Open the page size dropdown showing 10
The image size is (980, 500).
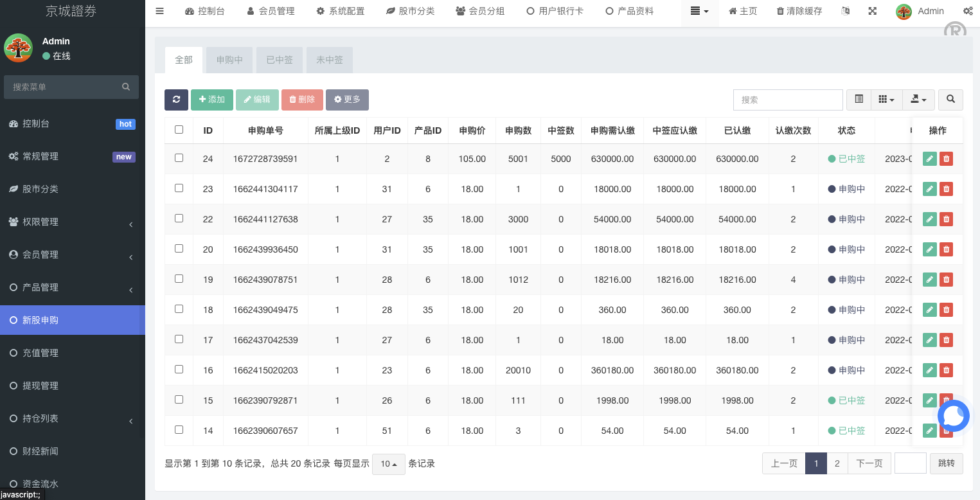(x=388, y=464)
